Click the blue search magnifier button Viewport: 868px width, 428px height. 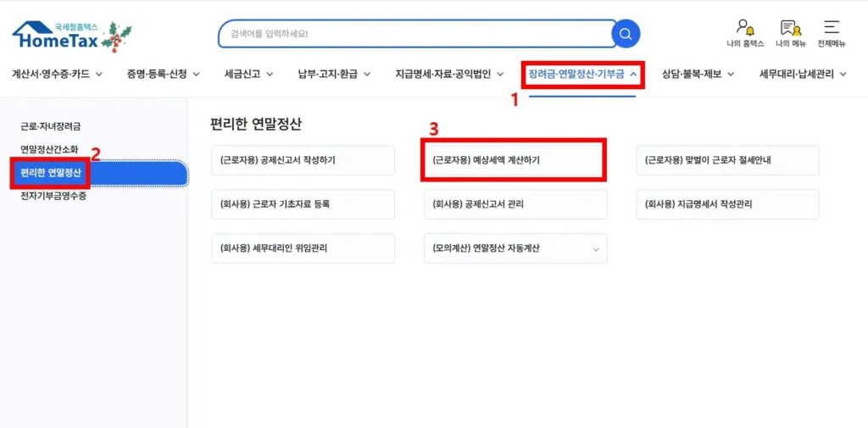626,34
